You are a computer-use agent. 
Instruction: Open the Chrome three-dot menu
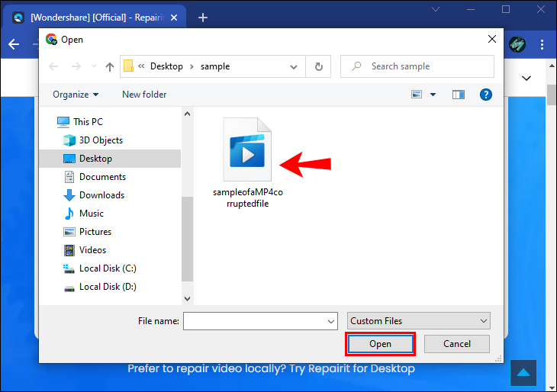(x=542, y=44)
